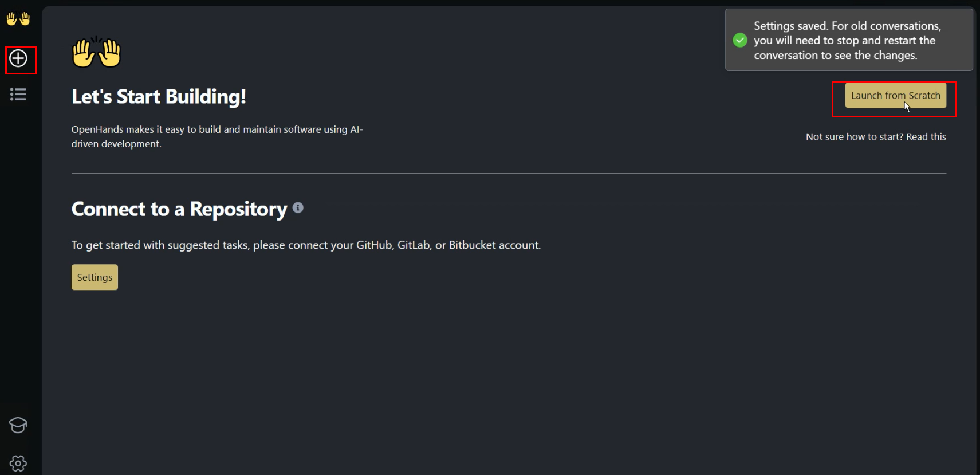Click the word GitHub in the instruction sentence

coord(374,245)
